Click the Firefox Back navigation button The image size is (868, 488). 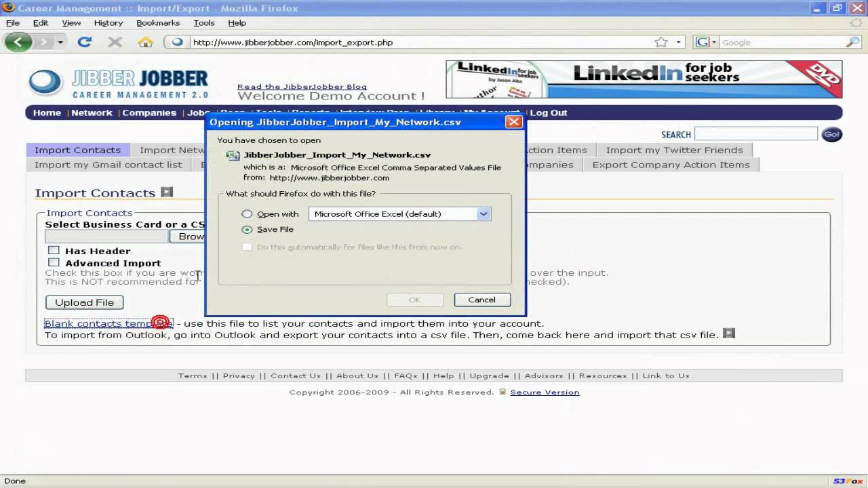18,42
